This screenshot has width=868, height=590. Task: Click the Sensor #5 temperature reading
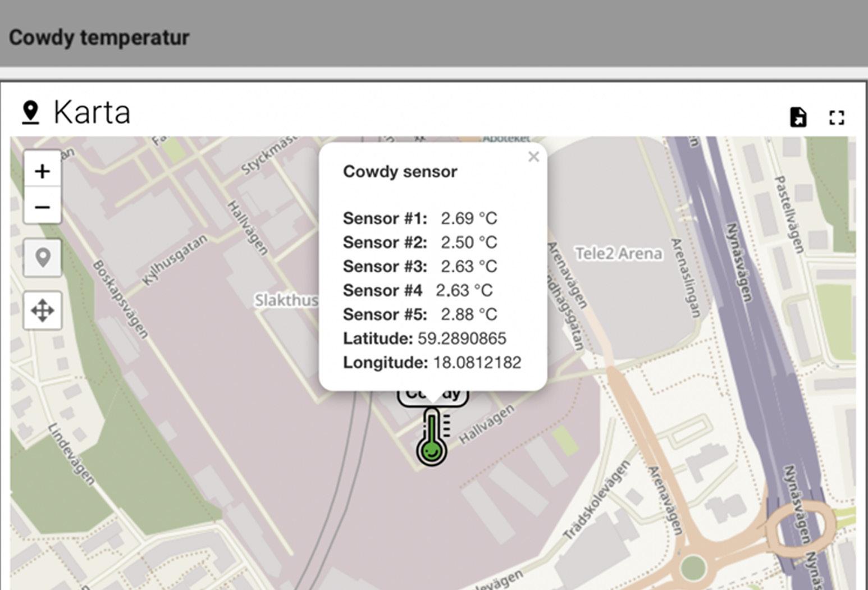[469, 314]
